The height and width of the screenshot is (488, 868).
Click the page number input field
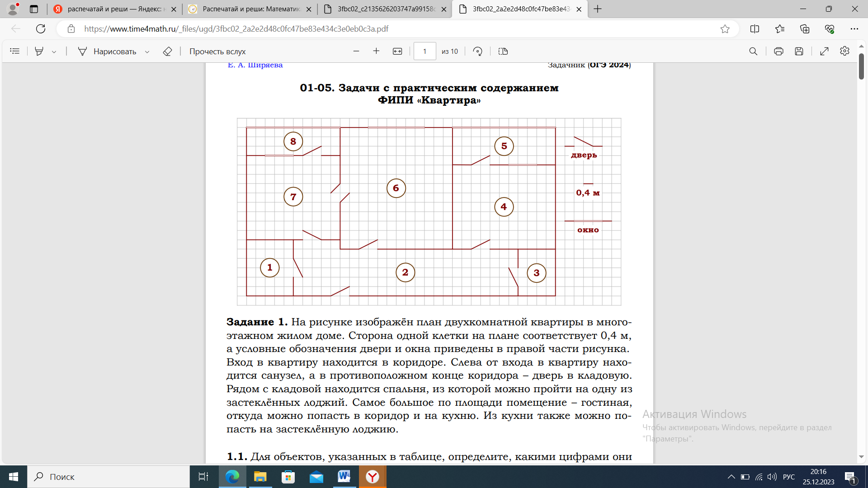click(x=425, y=51)
